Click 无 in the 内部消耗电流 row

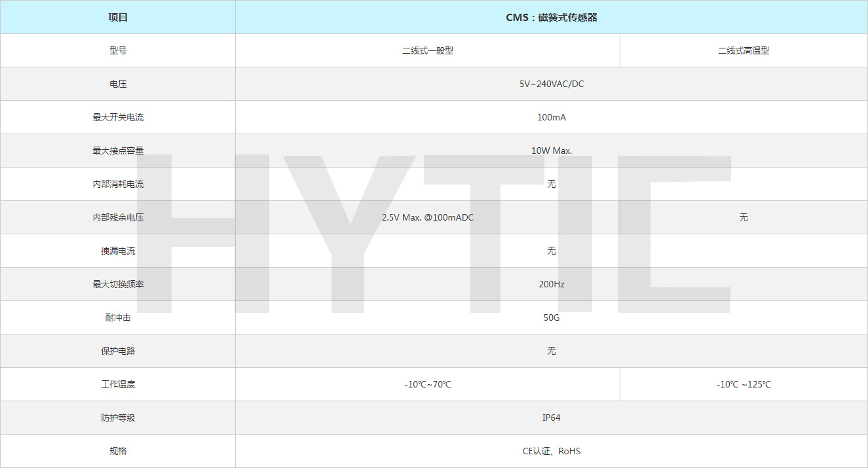(552, 184)
